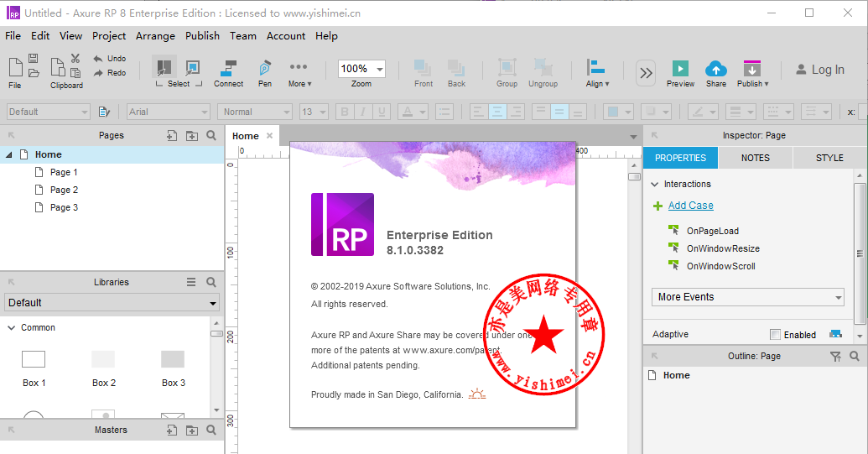Align text left

(x=478, y=112)
